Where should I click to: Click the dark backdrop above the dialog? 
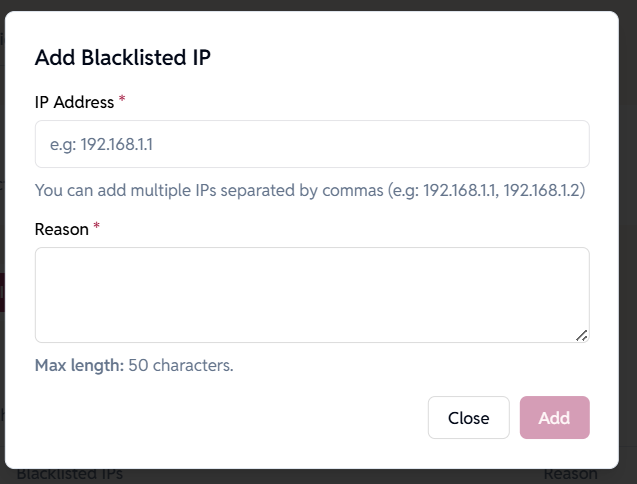tap(318, 5)
